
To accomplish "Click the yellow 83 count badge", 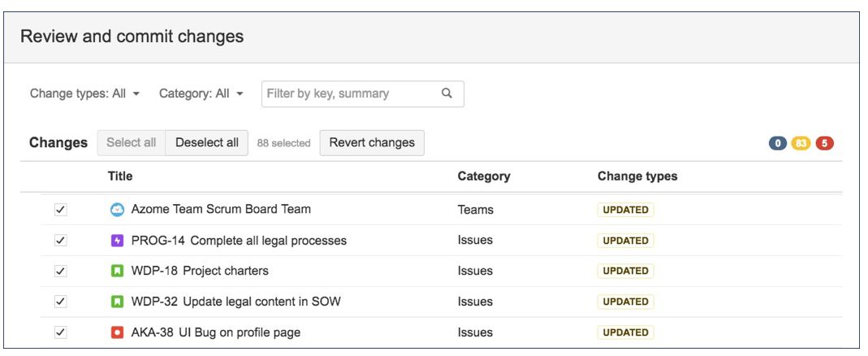I will (801, 144).
